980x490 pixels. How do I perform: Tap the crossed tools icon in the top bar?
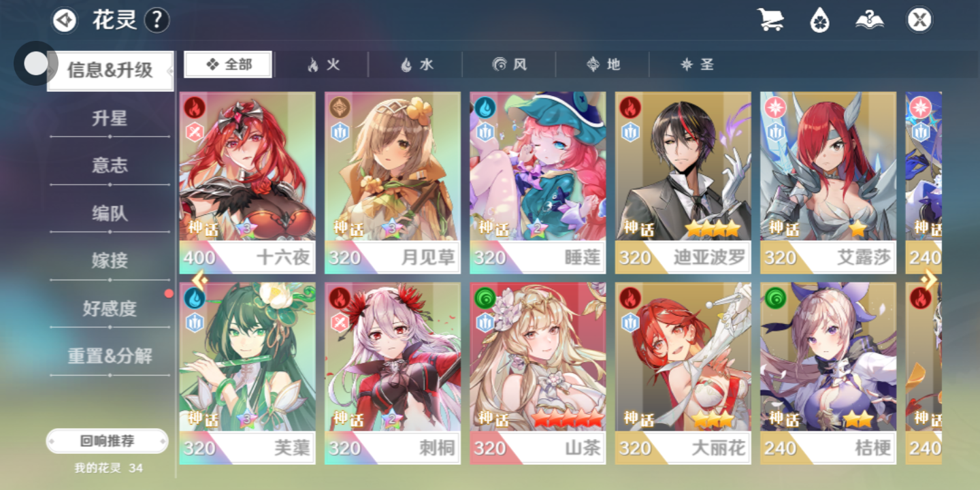919,20
